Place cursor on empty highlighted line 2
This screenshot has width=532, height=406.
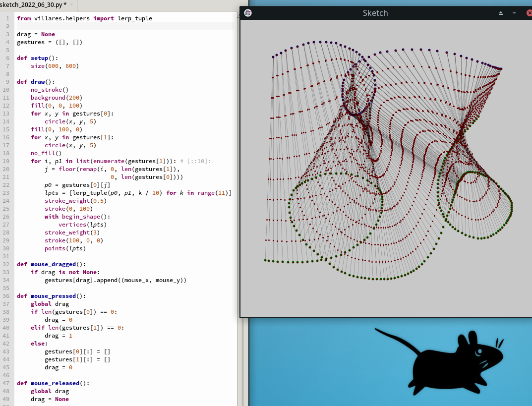[x=124, y=26]
